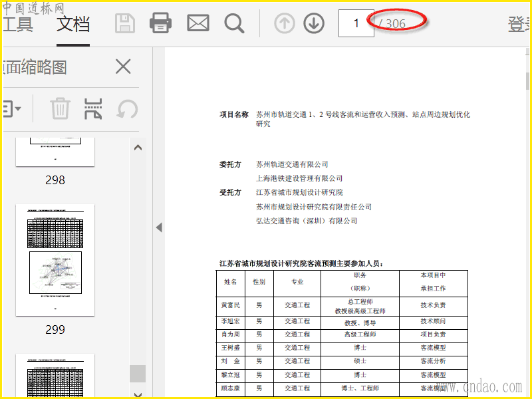Switch to the 文档 tab
Screen dimensions: 532x399
[73, 24]
